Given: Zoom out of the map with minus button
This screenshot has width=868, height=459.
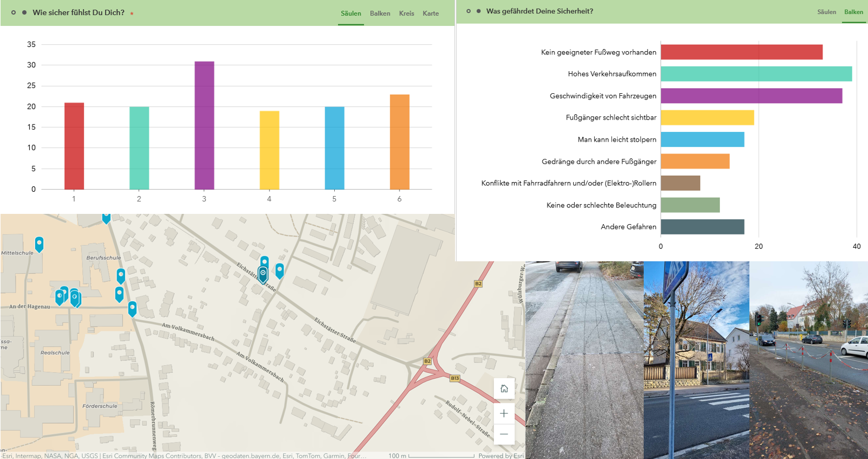Looking at the screenshot, I should (504, 434).
